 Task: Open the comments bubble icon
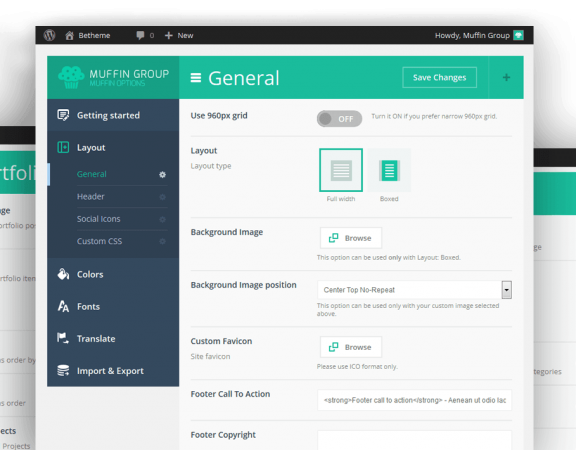[x=140, y=35]
